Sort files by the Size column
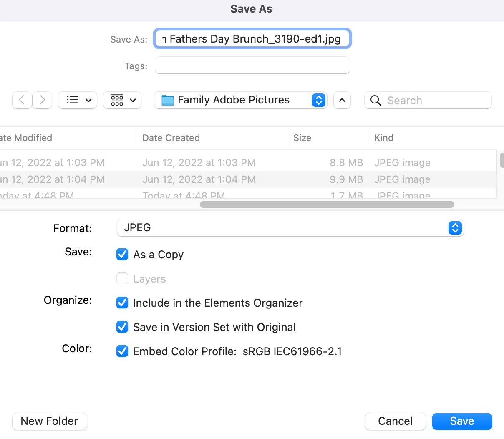The height and width of the screenshot is (439, 504). 302,138
